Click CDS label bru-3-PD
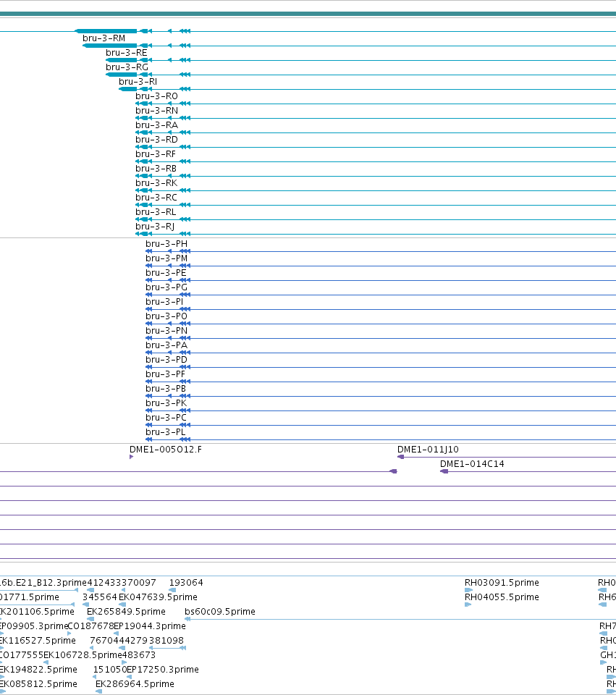The image size is (616, 695). coord(166,360)
